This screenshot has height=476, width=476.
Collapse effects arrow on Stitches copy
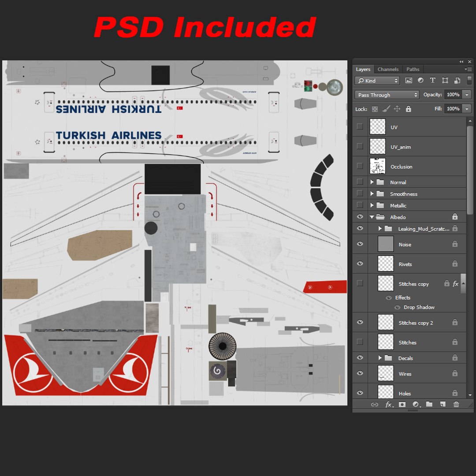click(x=463, y=283)
